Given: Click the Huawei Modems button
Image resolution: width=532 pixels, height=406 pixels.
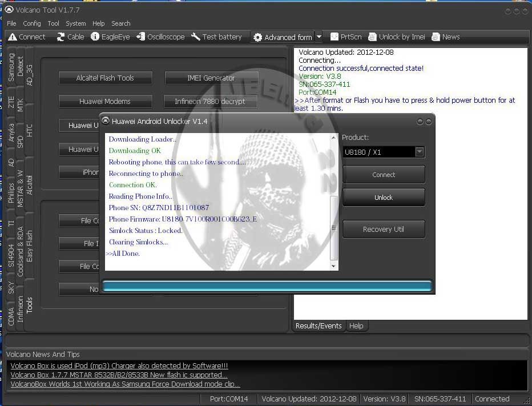Looking at the screenshot, I should (105, 101).
